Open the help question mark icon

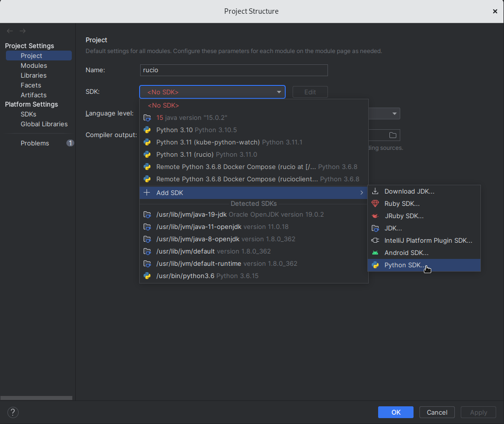click(x=12, y=412)
